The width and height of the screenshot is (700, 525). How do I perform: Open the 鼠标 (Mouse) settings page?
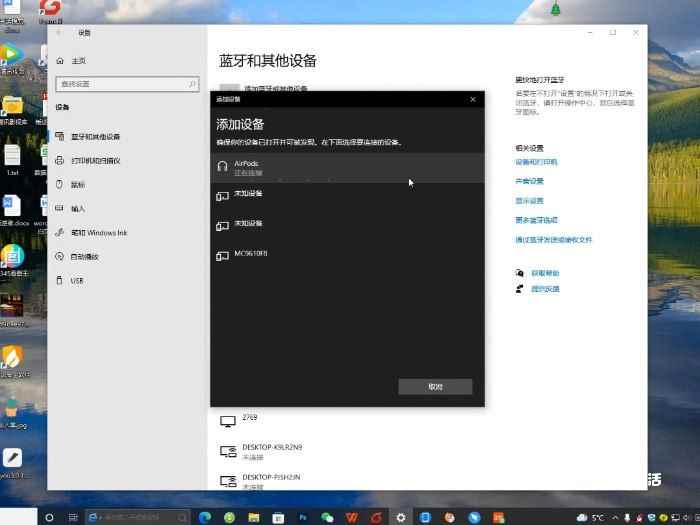[x=127, y=185]
